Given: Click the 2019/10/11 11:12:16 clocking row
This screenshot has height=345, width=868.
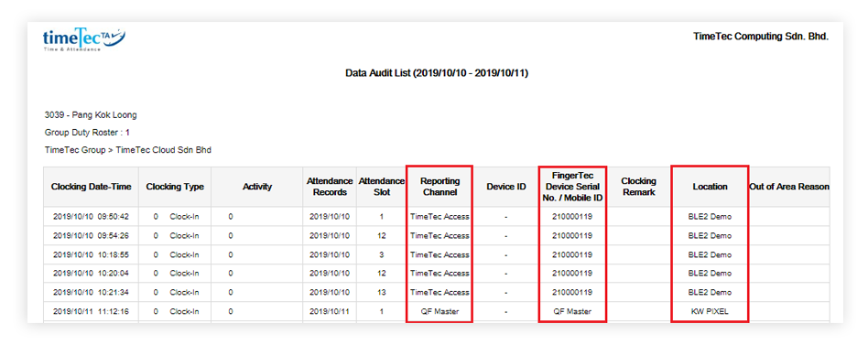Looking at the screenshot, I should tap(437, 311).
